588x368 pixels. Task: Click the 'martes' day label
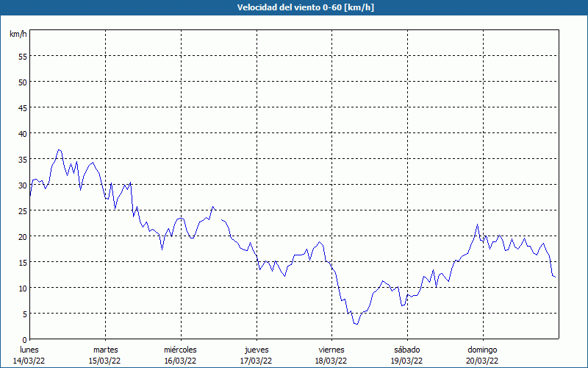[x=105, y=350]
